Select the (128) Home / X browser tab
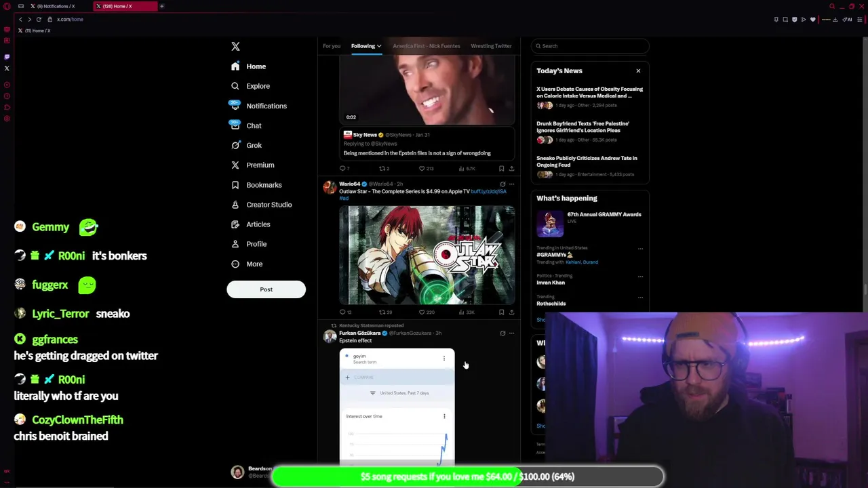 [x=125, y=6]
